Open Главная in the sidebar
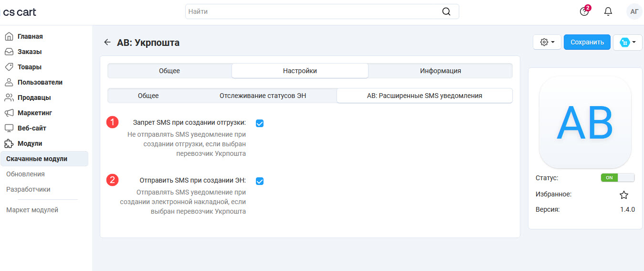 (30, 36)
